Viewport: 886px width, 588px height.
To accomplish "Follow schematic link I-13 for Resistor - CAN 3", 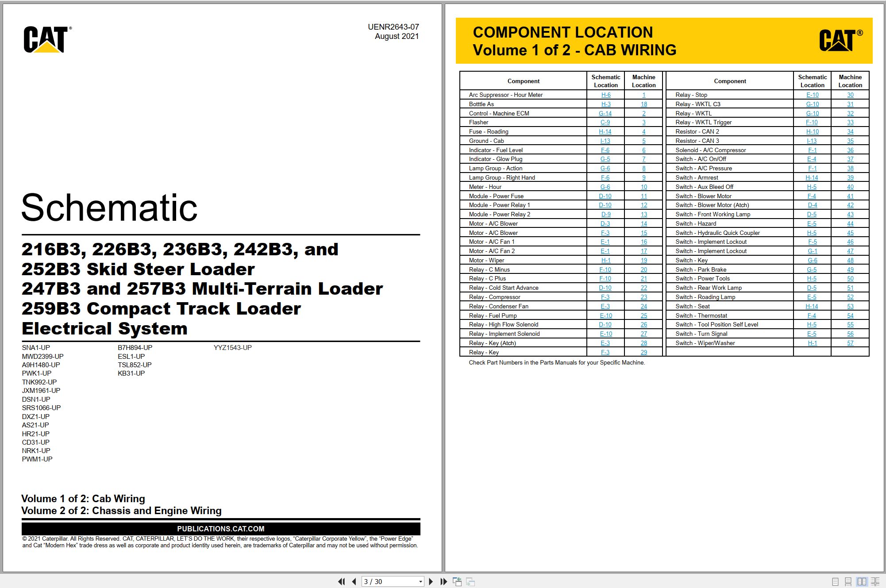I will pos(812,141).
